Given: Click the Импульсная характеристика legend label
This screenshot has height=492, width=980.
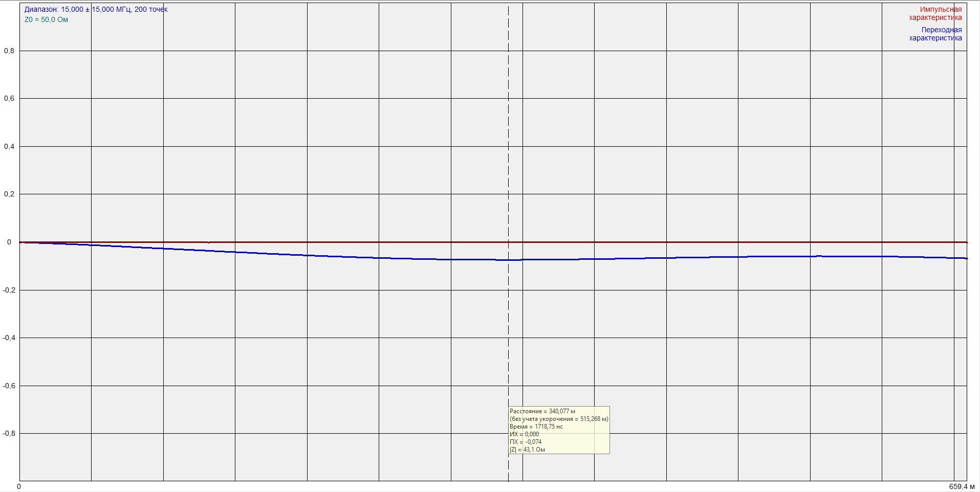Looking at the screenshot, I should [935, 13].
